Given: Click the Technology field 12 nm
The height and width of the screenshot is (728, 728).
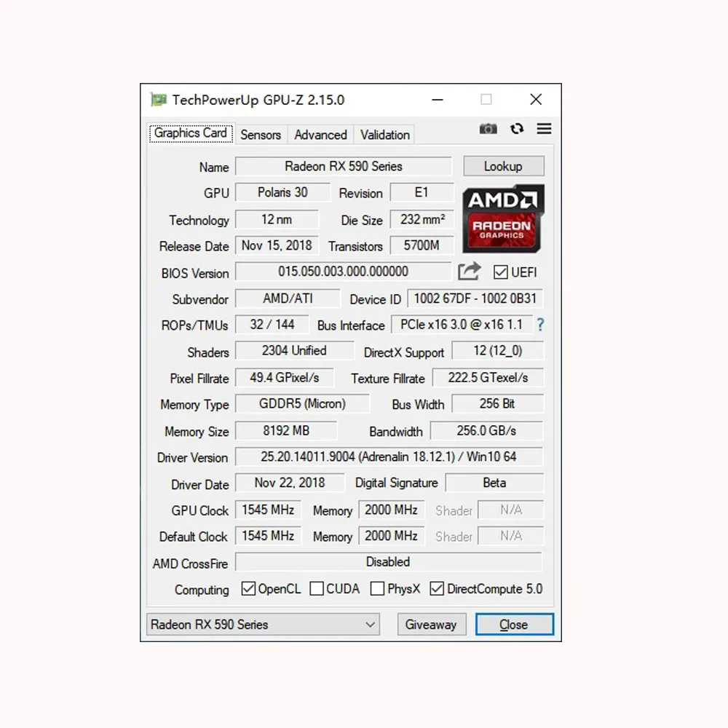Looking at the screenshot, I should point(277,219).
